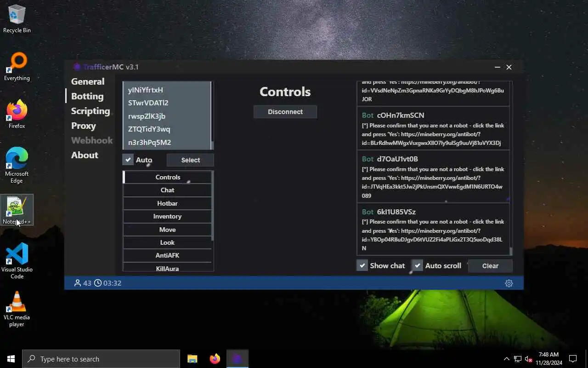
Task: Select the Move menu item
Action: [x=167, y=230]
